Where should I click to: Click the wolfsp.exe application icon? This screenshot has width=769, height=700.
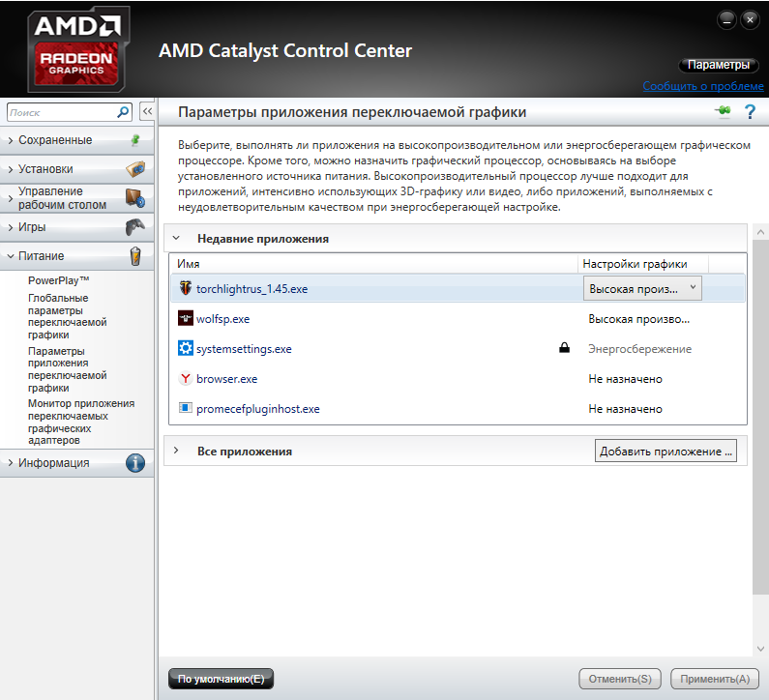coord(186,319)
